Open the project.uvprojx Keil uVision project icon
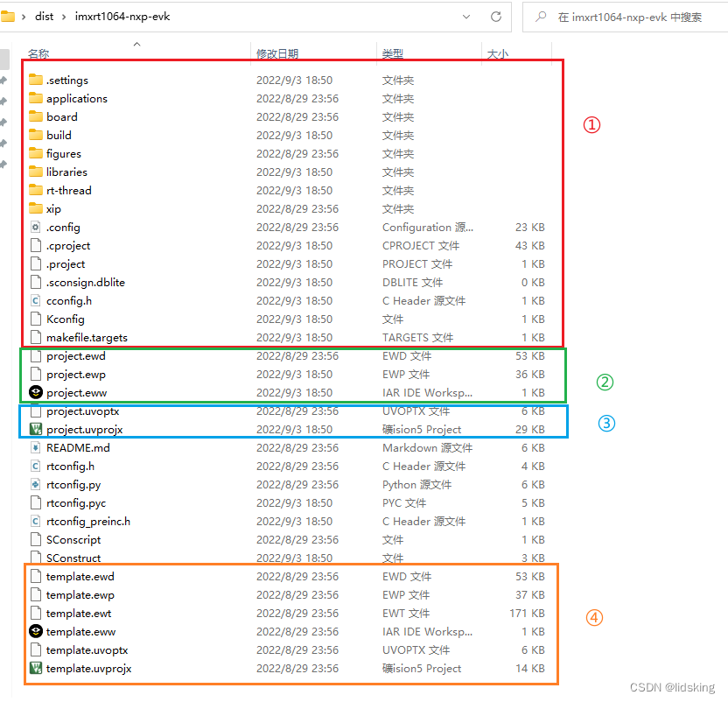 35,429
